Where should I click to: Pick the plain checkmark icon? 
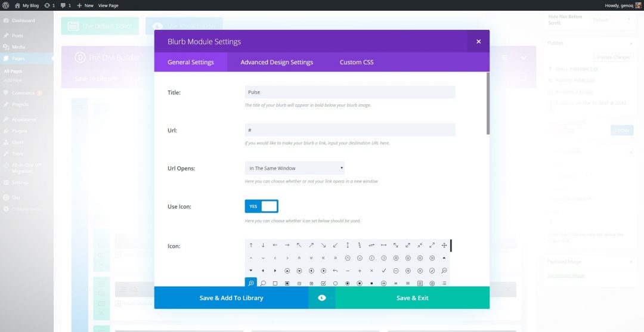tap(384, 271)
